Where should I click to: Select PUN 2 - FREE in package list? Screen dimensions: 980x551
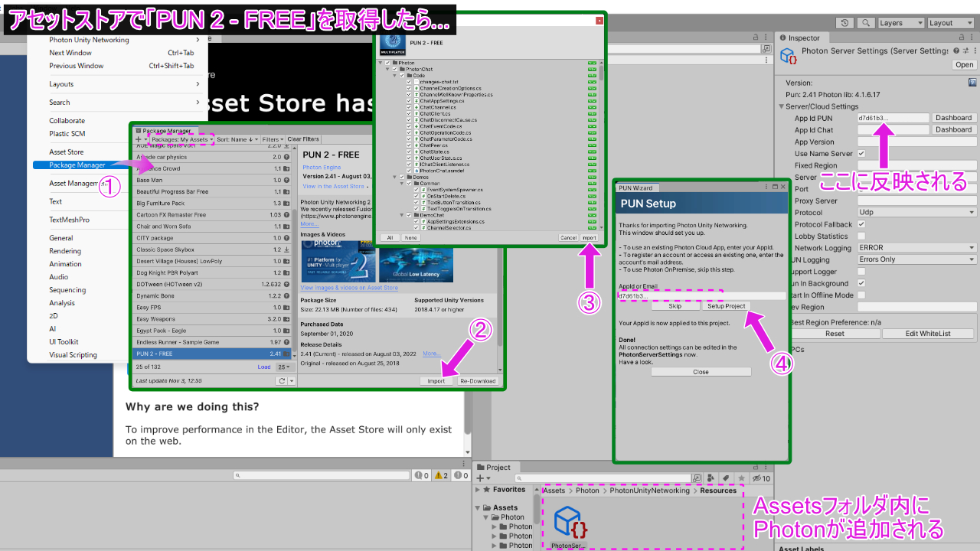coord(214,354)
